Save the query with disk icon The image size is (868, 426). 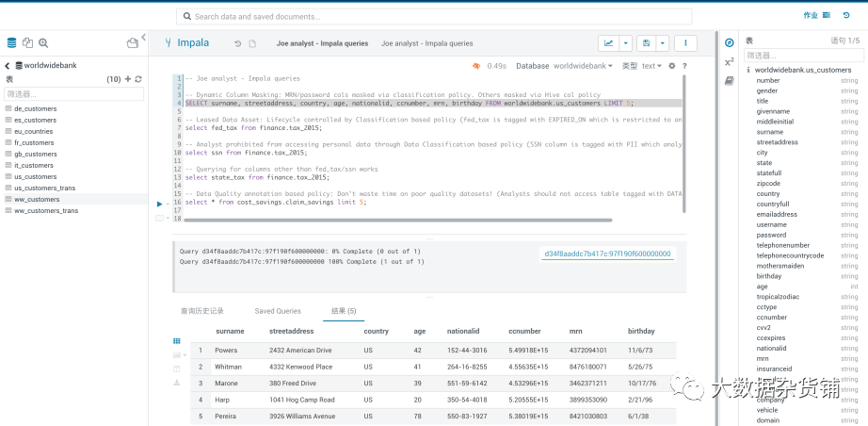[x=646, y=43]
